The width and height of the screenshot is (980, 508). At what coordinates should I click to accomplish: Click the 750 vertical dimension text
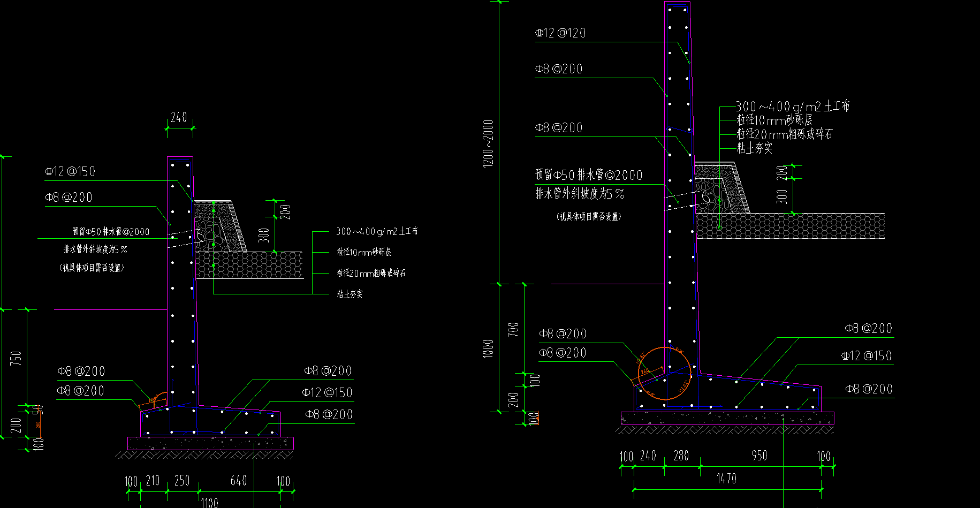[16, 358]
